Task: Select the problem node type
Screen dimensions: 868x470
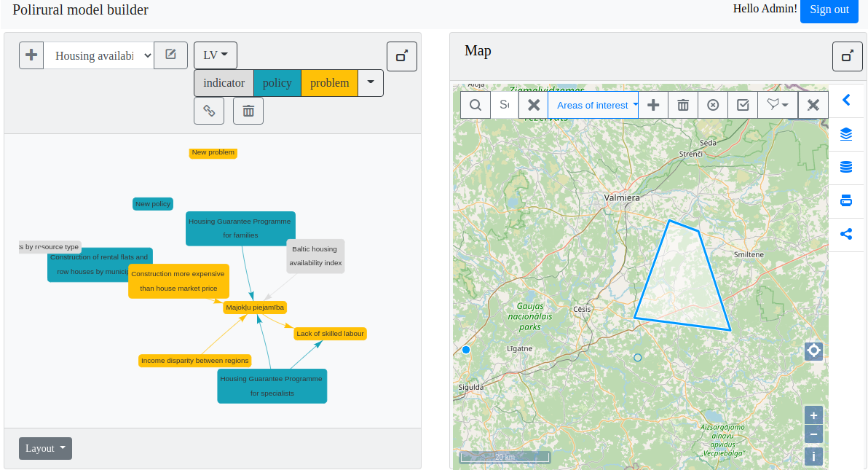Action: click(x=329, y=82)
